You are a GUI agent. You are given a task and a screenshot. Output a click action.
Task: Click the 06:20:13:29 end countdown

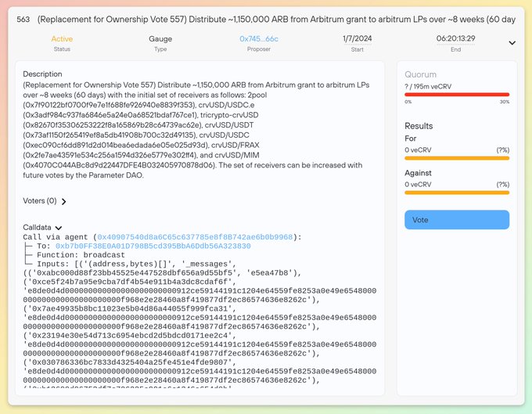(x=455, y=38)
